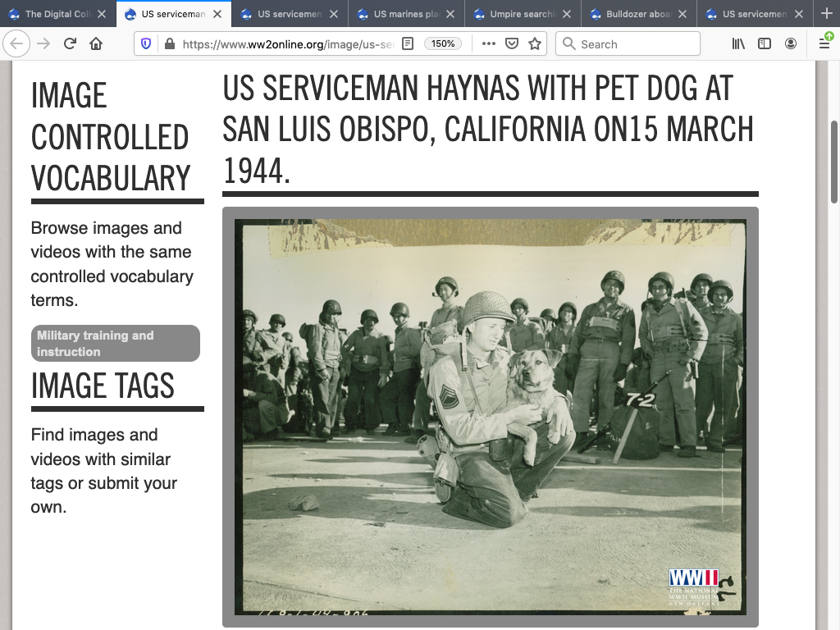Open the Library bookmarks icon
Screen dimensions: 840x630
tap(738, 44)
